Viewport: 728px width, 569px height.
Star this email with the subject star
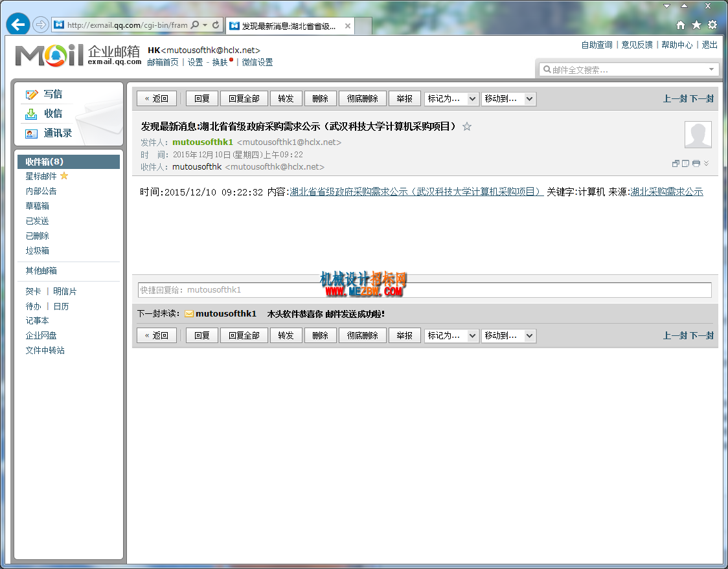467,127
